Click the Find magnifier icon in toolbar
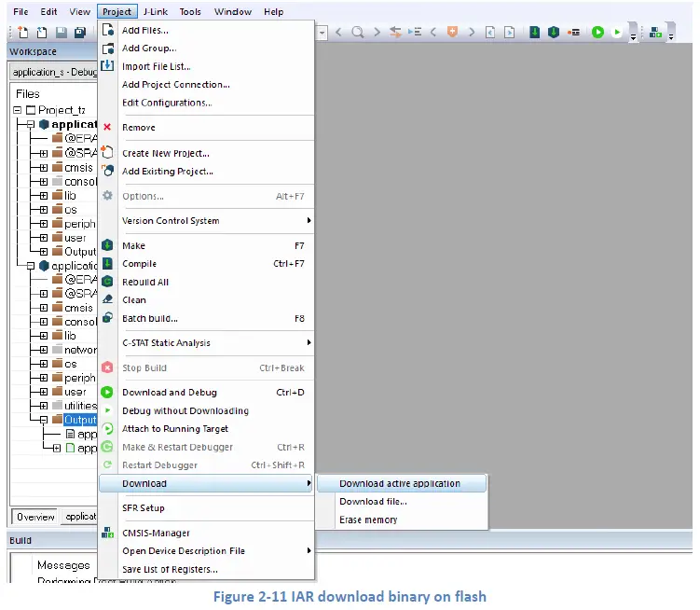The image size is (700, 610). [358, 32]
